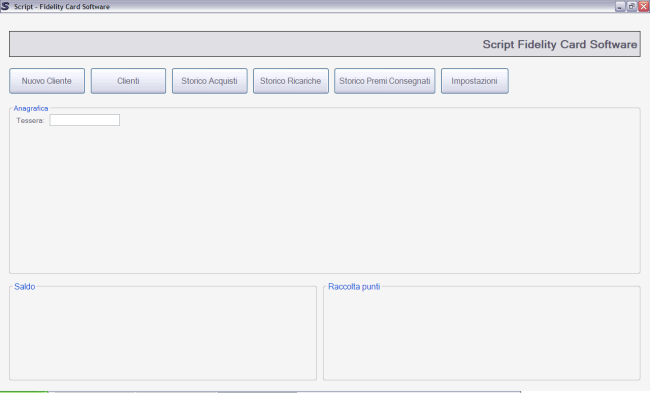
Task: Focus the Tessera input field
Action: tap(85, 120)
